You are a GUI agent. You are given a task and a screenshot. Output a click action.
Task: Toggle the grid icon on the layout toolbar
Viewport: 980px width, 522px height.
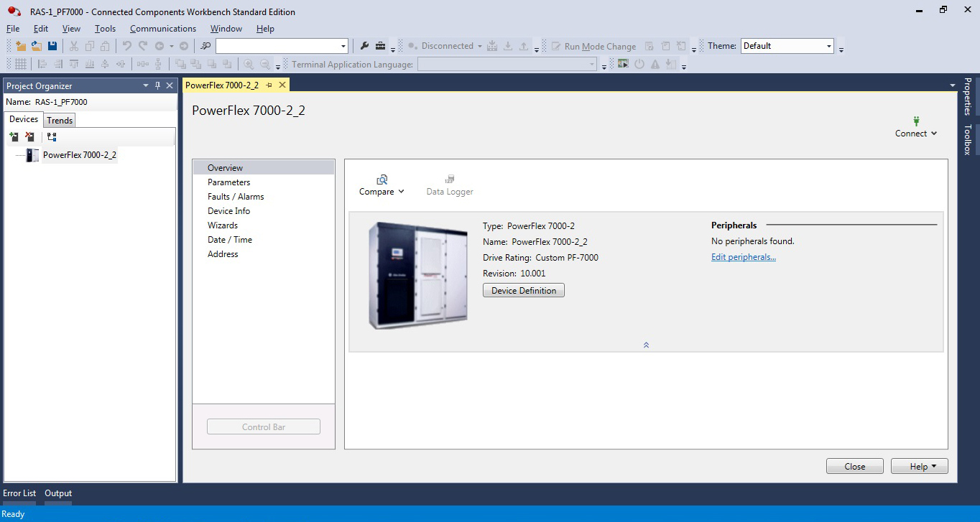[21, 64]
